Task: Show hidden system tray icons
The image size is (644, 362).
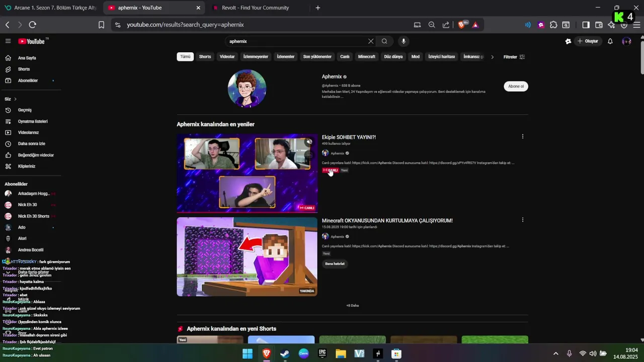Action: click(555, 353)
